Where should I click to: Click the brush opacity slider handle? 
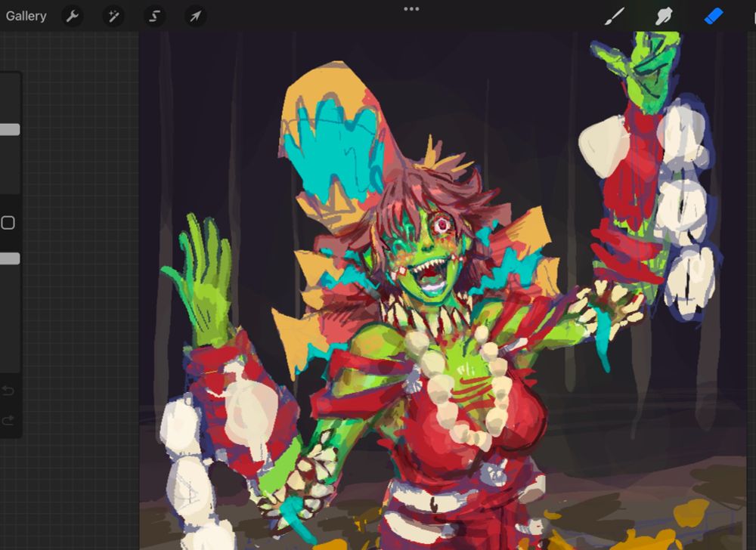[x=10, y=258]
